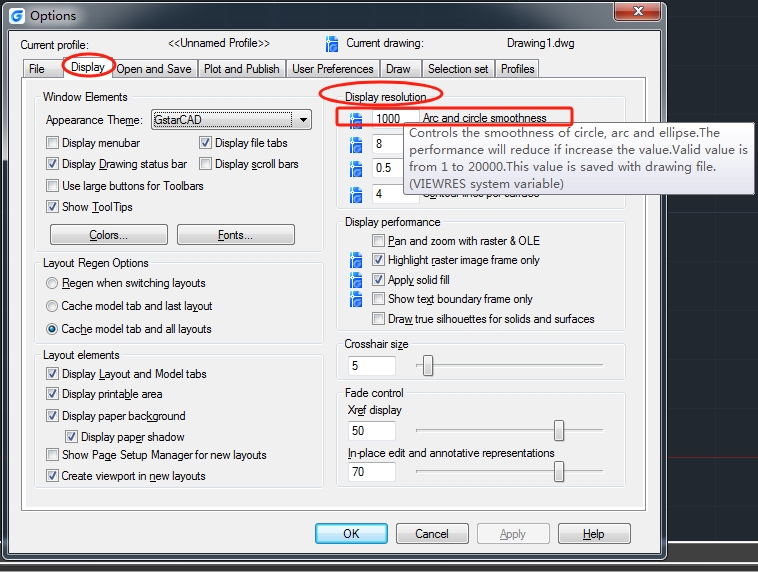The width and height of the screenshot is (758, 572).
Task: Click the Xref display fade slider handle
Action: pyautogui.click(x=559, y=431)
